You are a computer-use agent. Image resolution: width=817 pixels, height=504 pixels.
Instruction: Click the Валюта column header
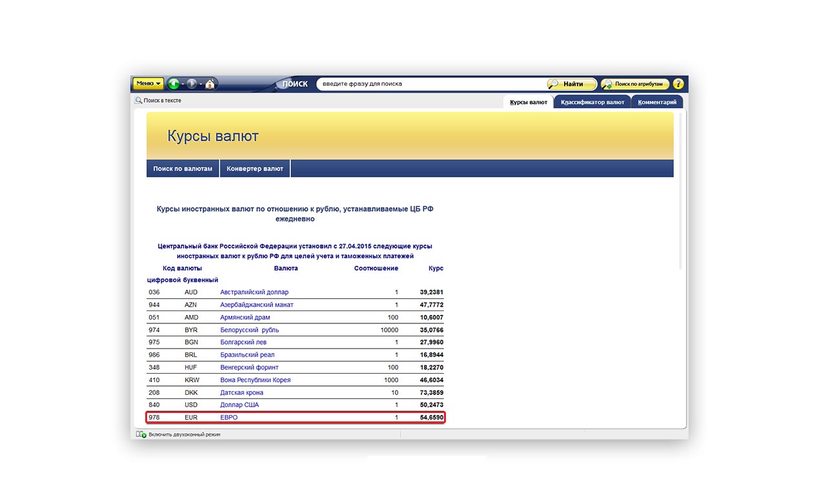(286, 268)
